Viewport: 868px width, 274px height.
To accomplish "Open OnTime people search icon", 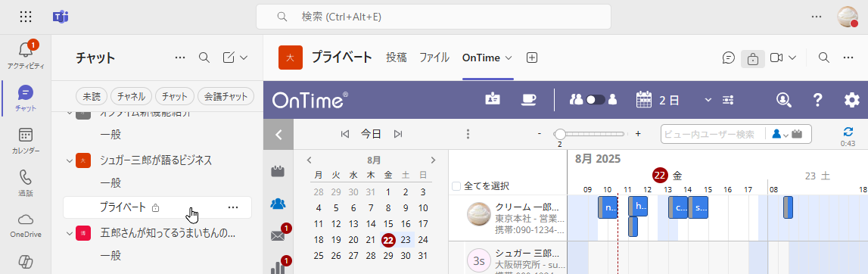I will (x=784, y=100).
